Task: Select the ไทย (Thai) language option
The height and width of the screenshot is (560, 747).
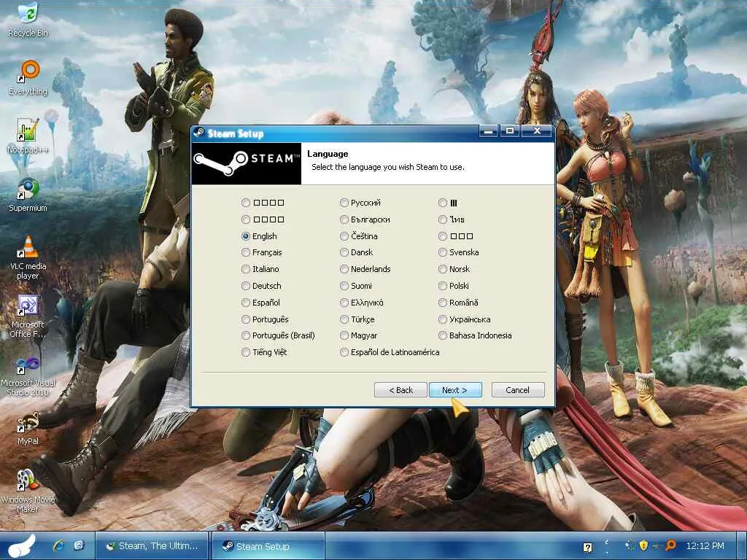Action: (452, 219)
